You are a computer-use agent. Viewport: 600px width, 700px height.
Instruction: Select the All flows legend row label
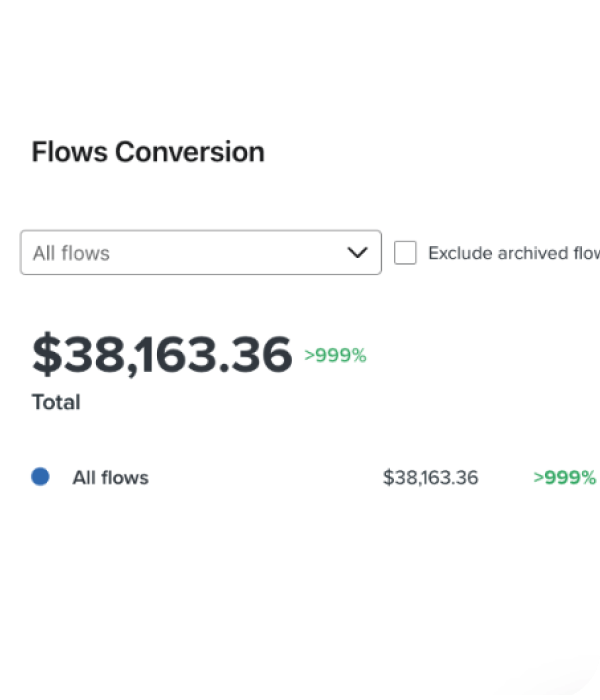click(x=110, y=478)
